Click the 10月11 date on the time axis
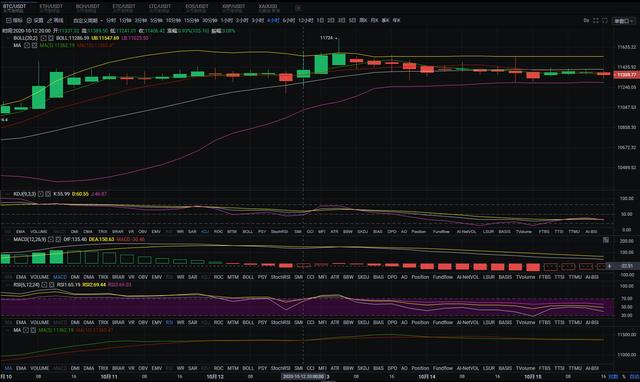Viewport: 640px width, 382px height. point(109,377)
